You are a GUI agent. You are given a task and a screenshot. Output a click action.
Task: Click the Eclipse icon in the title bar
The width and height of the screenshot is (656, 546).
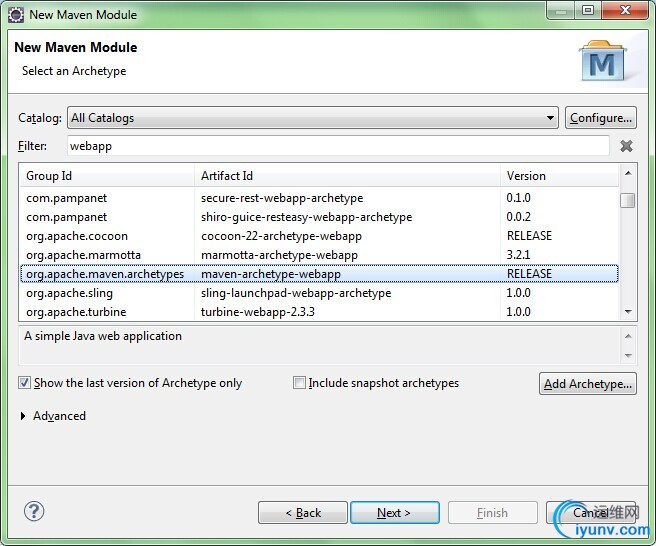[x=16, y=15]
